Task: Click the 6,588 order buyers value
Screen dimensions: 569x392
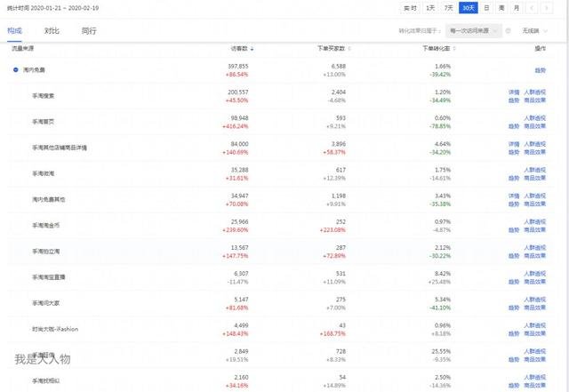Action: 339,67
